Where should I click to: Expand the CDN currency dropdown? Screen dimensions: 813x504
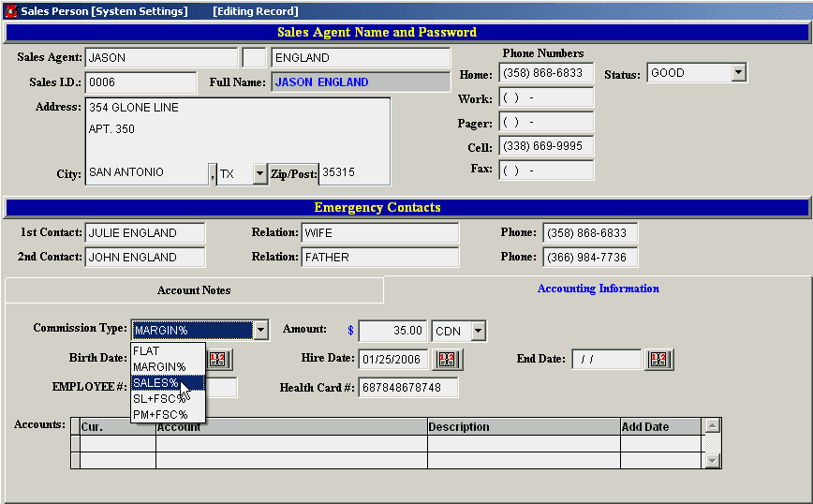click(x=479, y=331)
